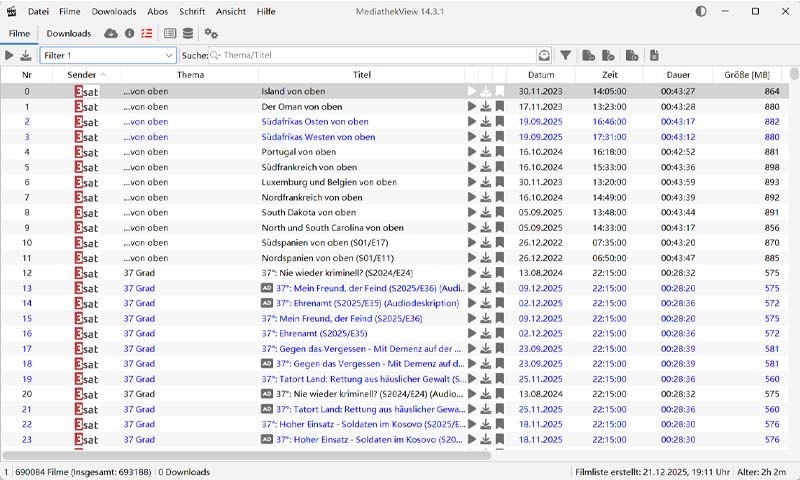Click the search history icon in search field
This screenshot has width=800, height=480.
click(544, 55)
